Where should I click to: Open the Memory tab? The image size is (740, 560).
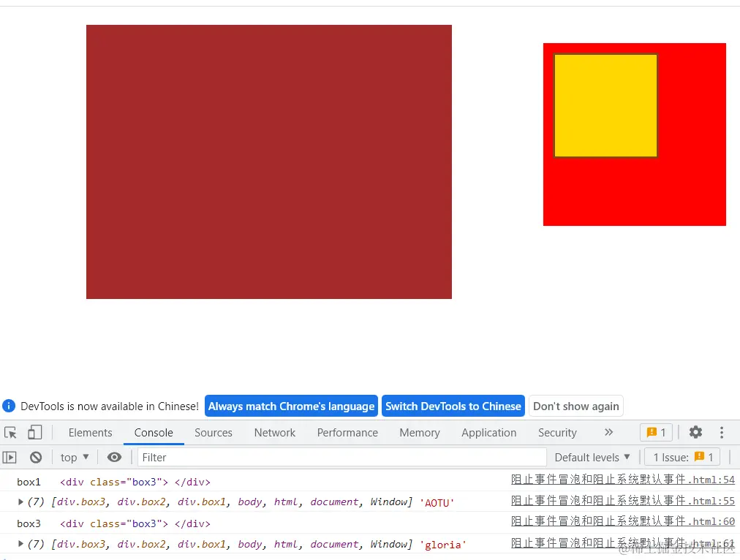(x=420, y=433)
